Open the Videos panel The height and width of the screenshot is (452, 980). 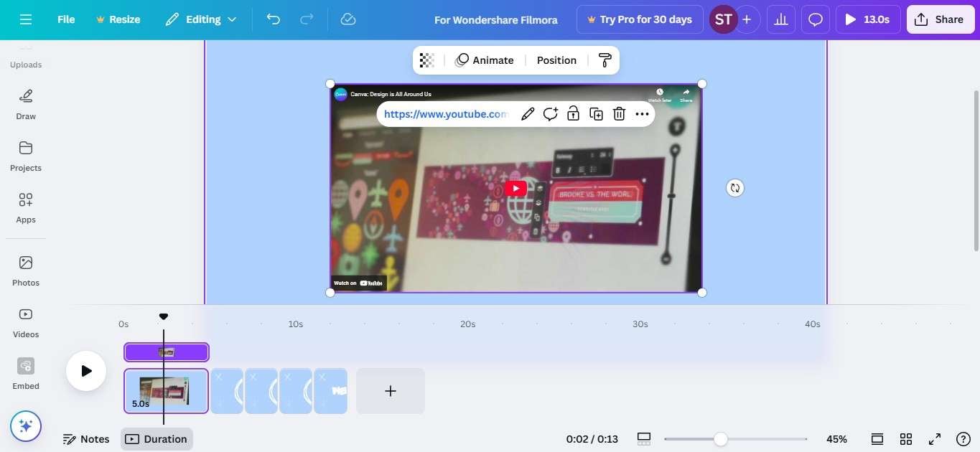click(26, 322)
